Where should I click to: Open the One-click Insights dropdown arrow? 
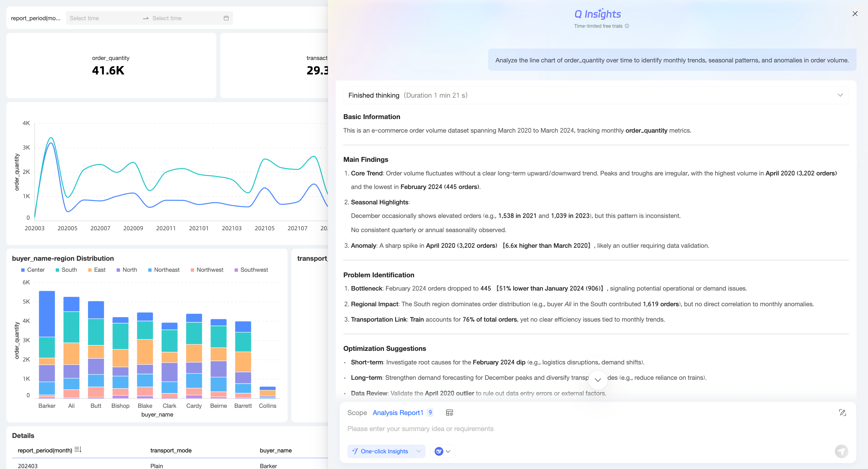click(x=419, y=452)
